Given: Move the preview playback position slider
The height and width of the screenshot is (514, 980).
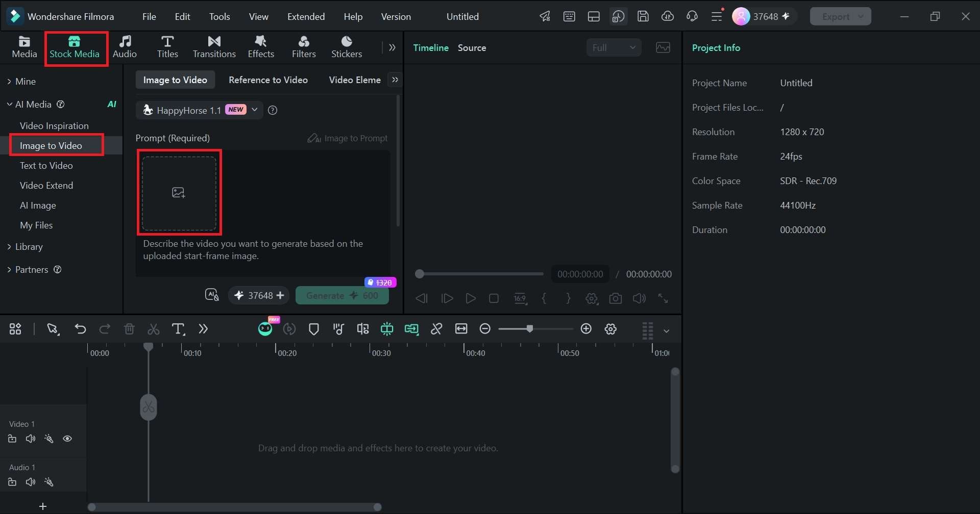Looking at the screenshot, I should [420, 274].
